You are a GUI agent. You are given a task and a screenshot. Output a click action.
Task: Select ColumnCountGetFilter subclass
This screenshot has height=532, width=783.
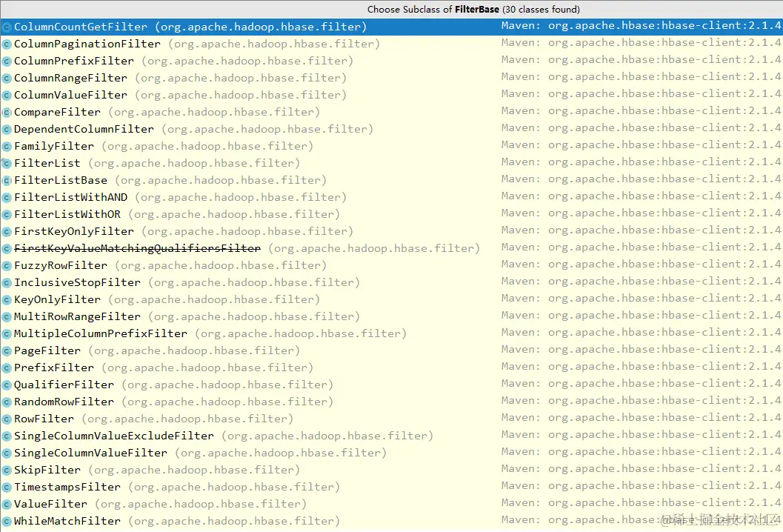tap(81, 27)
